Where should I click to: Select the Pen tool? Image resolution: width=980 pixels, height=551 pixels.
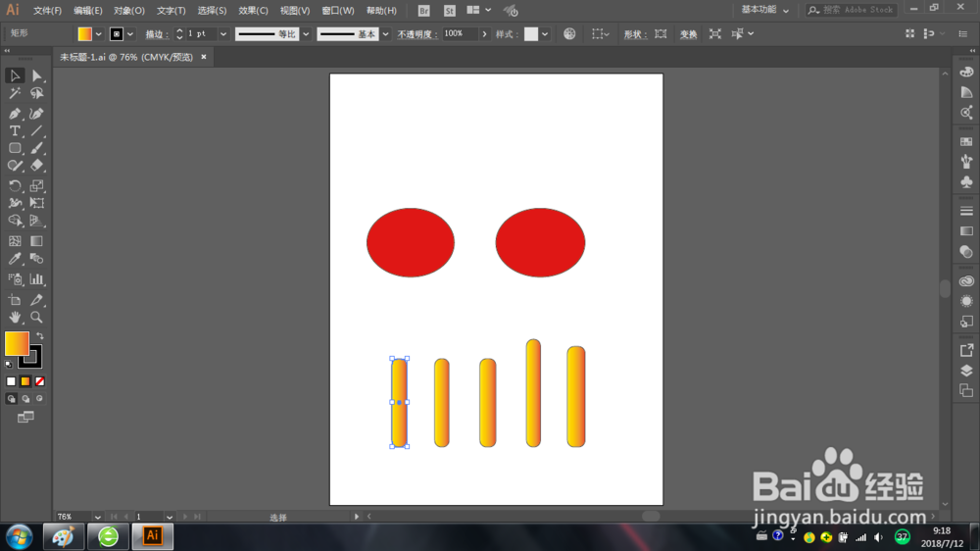click(15, 114)
